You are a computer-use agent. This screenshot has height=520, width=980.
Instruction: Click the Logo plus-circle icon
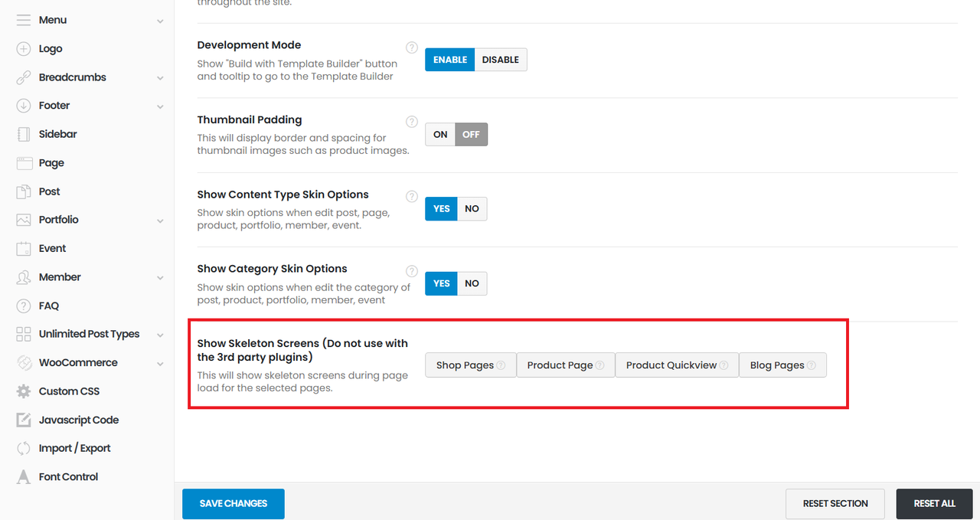pos(24,48)
